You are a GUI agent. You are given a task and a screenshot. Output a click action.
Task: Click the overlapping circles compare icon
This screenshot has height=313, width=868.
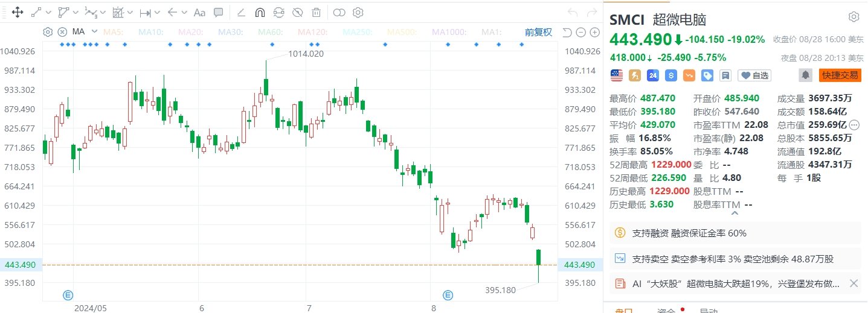[339, 12]
